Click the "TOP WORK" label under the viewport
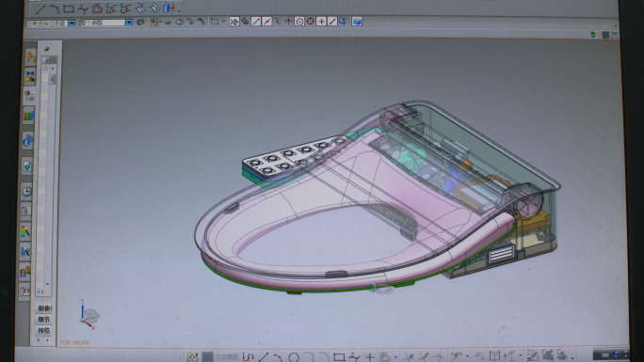644x362 pixels. click(74, 343)
